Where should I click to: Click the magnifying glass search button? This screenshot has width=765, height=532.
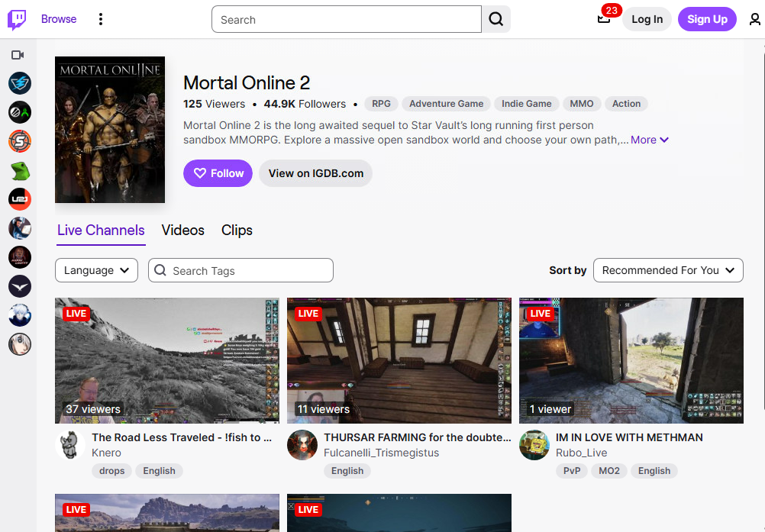(496, 20)
